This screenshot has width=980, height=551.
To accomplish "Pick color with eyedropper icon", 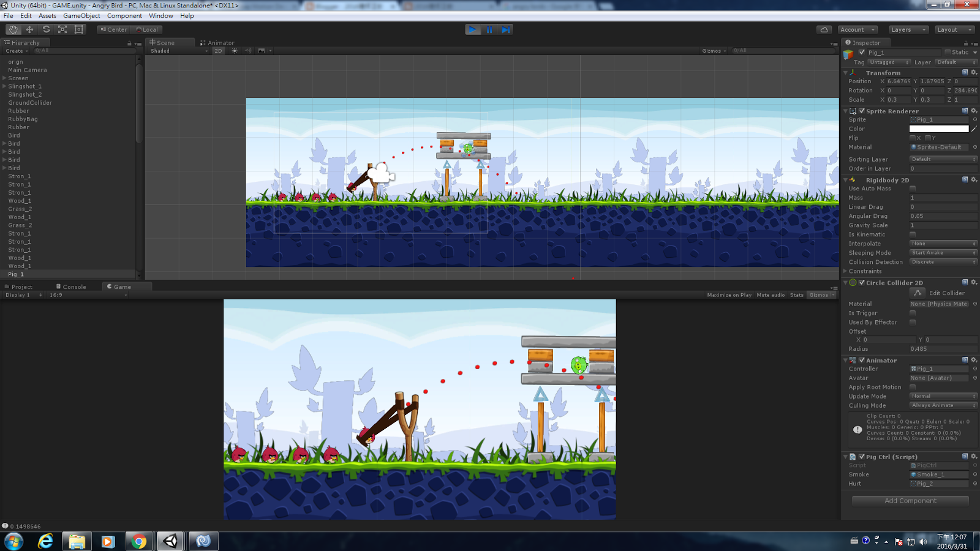I will [974, 129].
